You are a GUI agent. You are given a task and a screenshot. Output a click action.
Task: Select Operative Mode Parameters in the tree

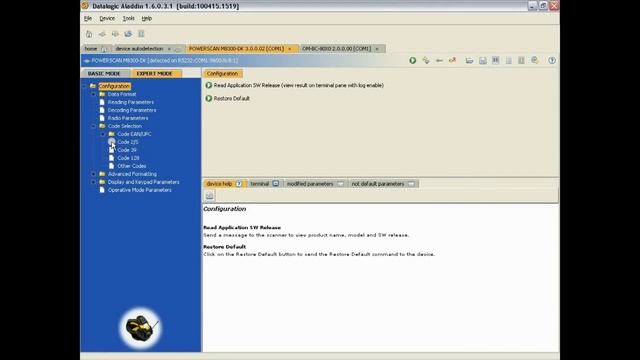click(140, 190)
